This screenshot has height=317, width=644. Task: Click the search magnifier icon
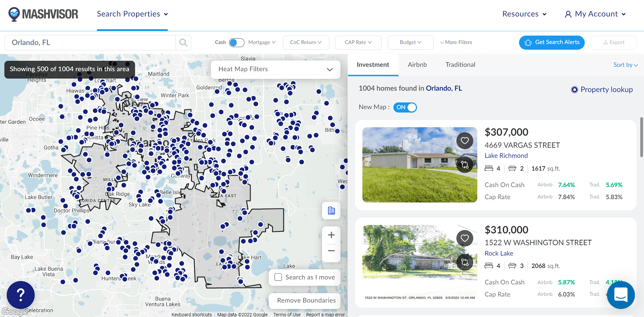point(183,43)
